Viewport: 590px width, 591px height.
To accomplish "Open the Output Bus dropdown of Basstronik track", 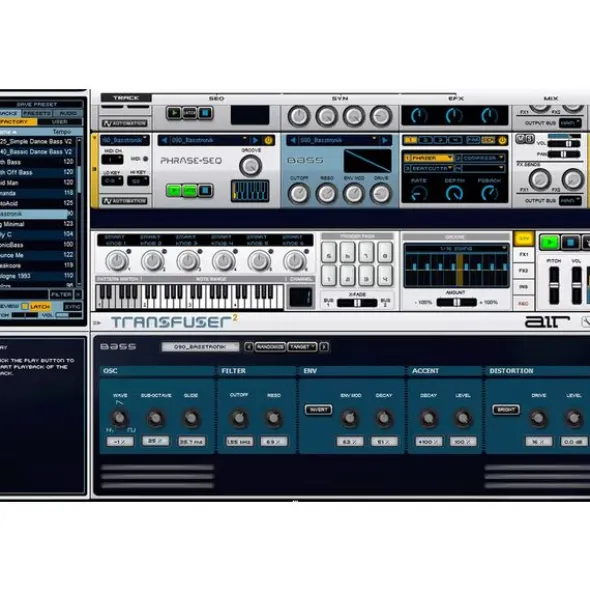I will [x=570, y=201].
